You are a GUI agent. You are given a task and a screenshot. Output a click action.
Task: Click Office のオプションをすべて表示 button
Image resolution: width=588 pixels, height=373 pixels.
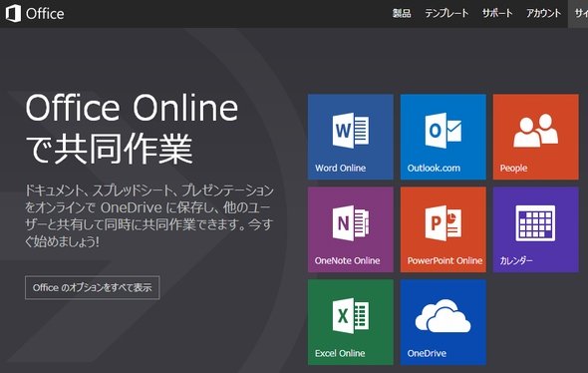coord(93,288)
